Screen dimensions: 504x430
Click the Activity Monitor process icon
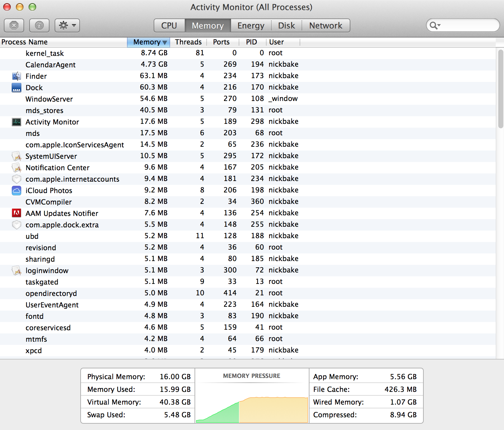17,122
